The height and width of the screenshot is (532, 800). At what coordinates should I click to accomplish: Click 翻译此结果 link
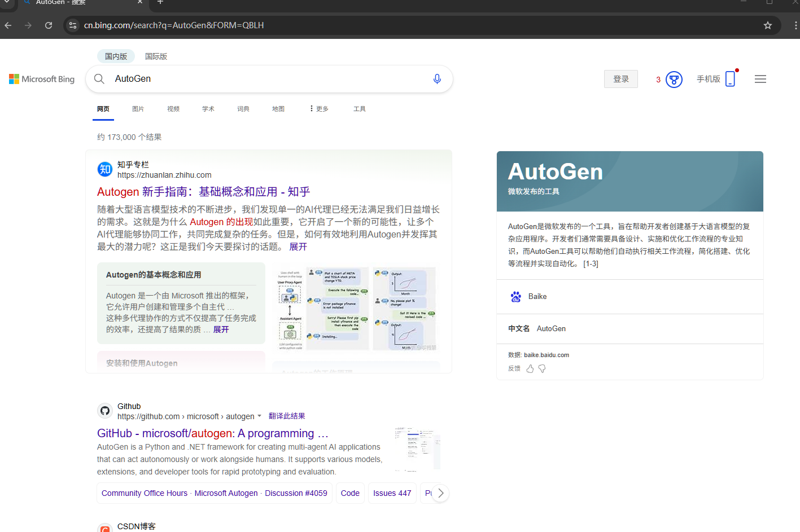pos(287,416)
